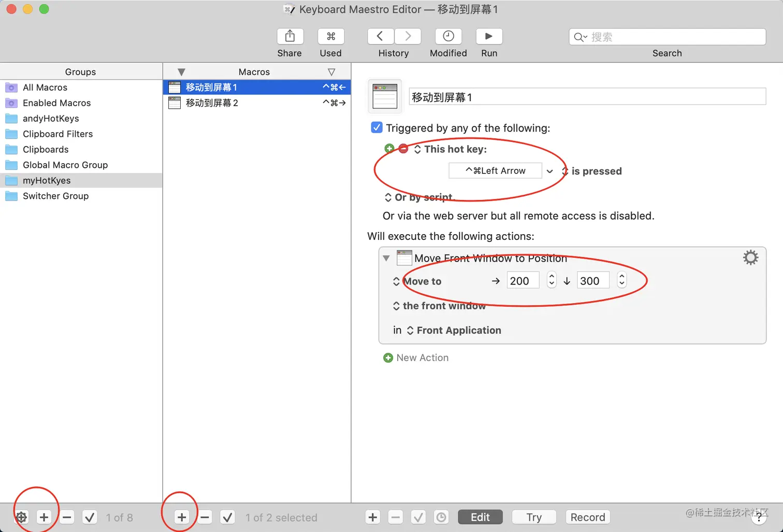Add a new macro

click(x=182, y=517)
